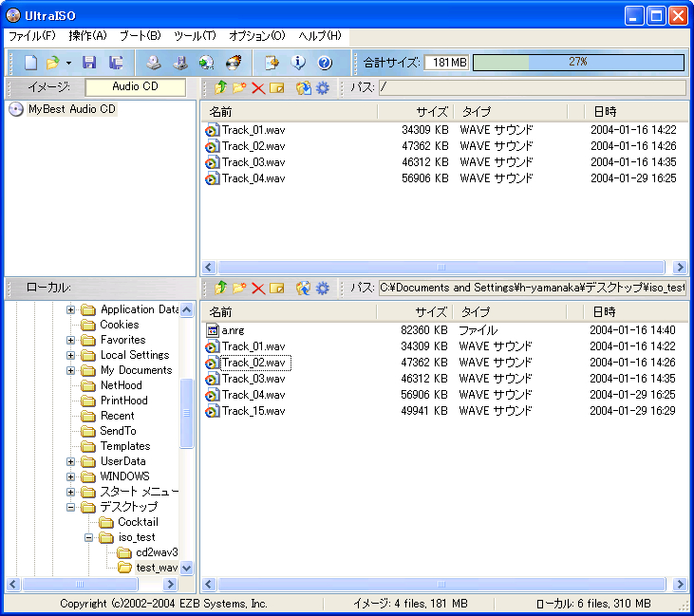Open help via the question mark icon

pos(325,63)
